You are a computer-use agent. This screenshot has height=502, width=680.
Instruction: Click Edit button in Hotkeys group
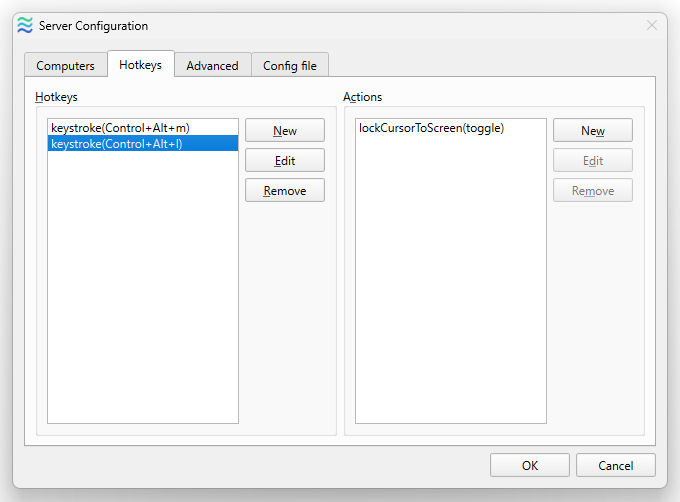(285, 160)
